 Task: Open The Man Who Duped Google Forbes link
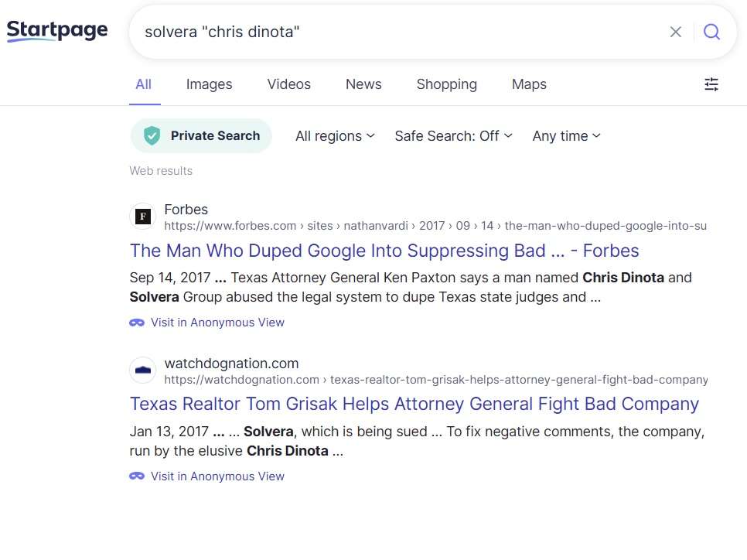(384, 251)
